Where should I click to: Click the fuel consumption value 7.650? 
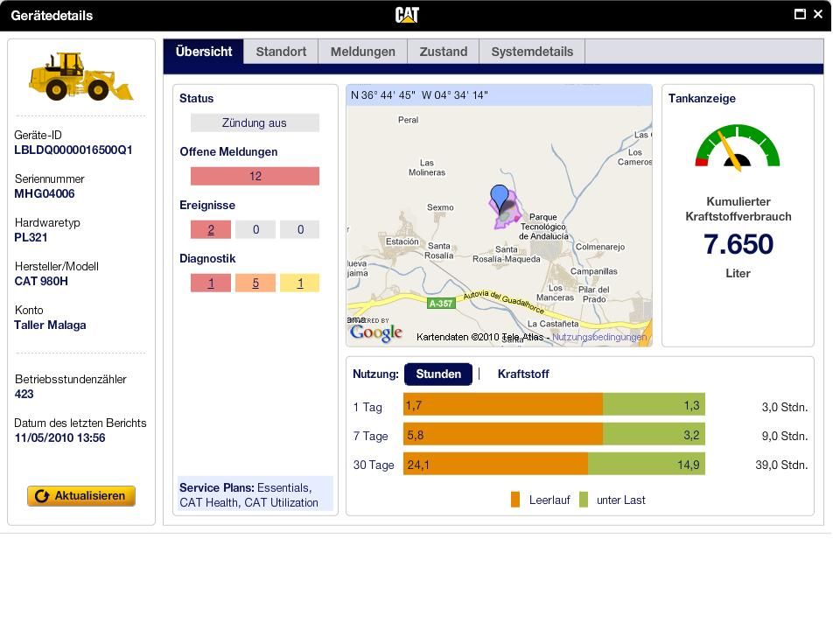(x=738, y=244)
